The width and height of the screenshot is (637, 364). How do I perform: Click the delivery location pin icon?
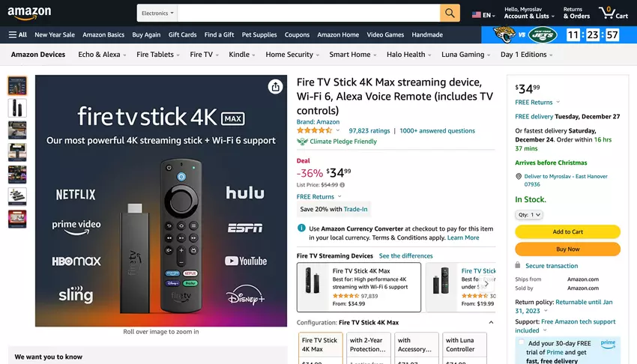(x=519, y=176)
